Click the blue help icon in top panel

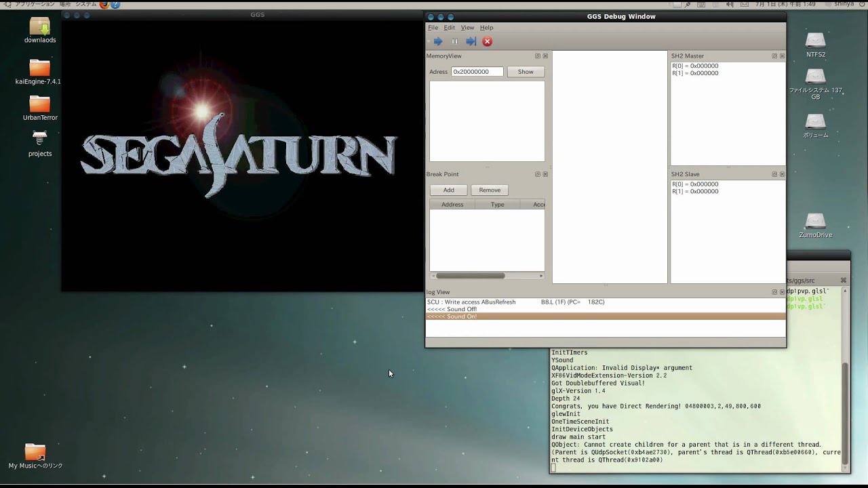pyautogui.click(x=115, y=4)
